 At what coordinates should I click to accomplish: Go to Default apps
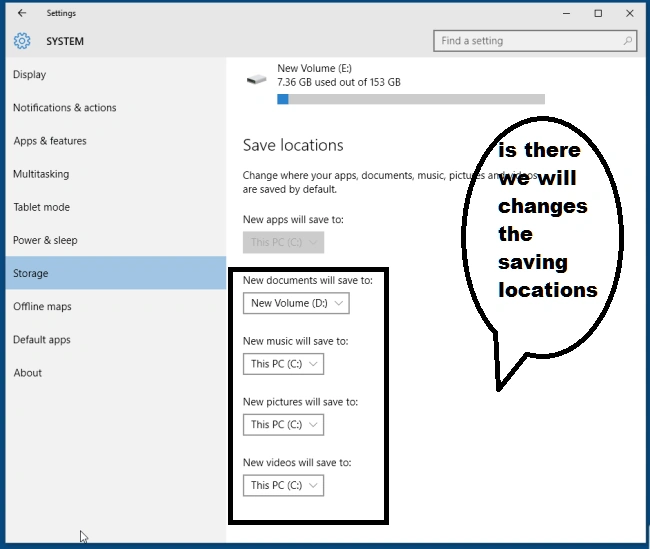(116, 340)
